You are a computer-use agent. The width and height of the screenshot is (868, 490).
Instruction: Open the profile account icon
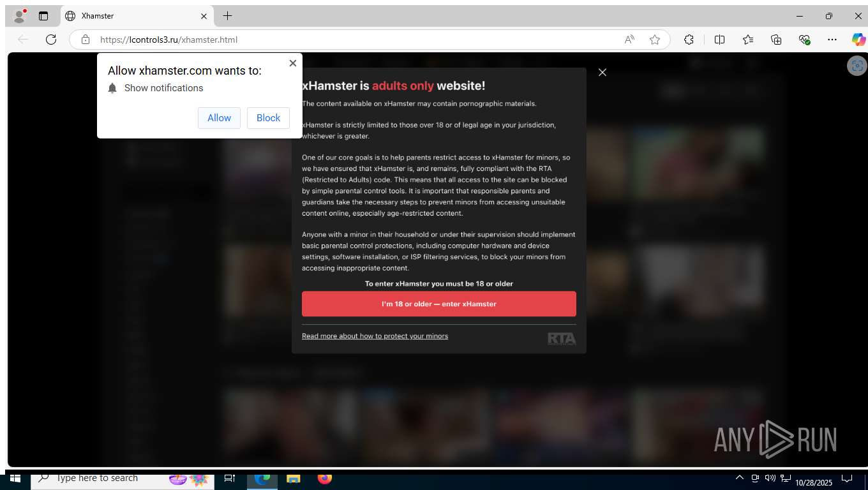pos(20,16)
